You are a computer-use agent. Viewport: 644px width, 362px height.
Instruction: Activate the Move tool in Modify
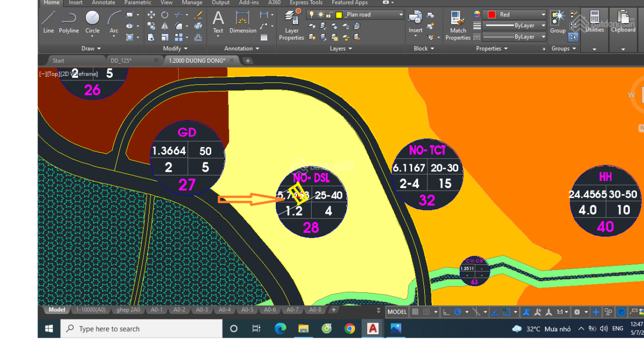point(151,15)
